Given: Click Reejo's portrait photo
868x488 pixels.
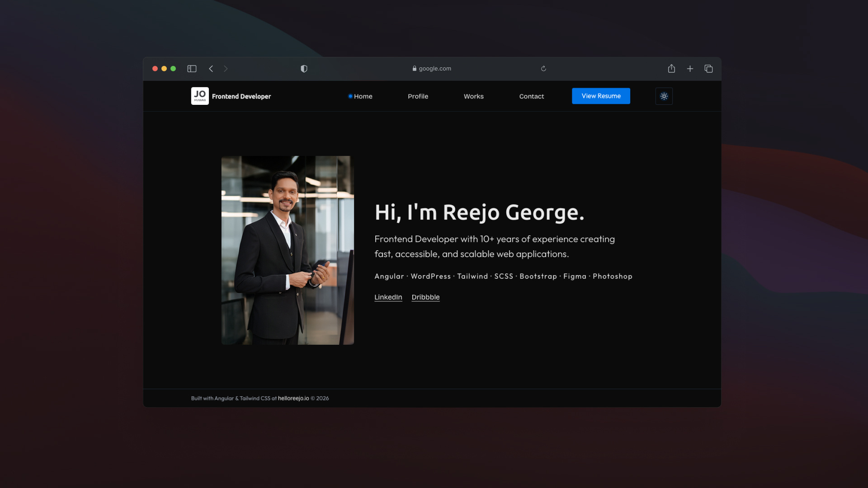Looking at the screenshot, I should click(288, 250).
